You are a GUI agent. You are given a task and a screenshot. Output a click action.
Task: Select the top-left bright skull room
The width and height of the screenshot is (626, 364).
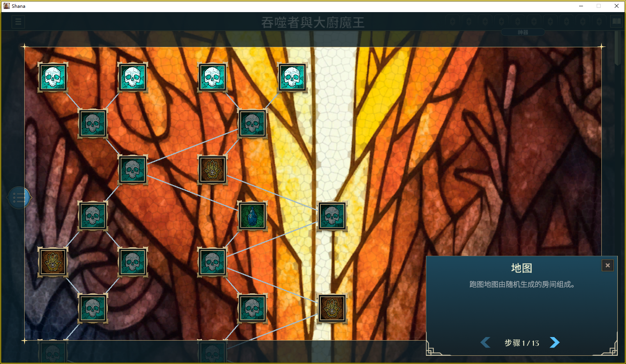click(x=53, y=77)
